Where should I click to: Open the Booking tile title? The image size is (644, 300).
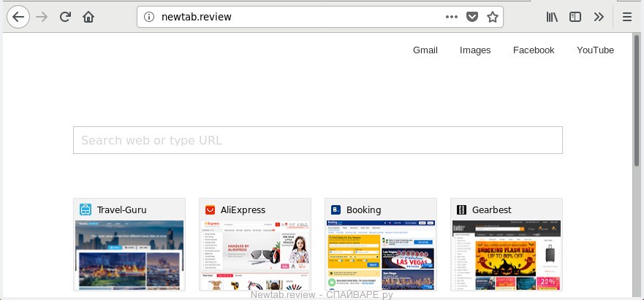point(363,209)
